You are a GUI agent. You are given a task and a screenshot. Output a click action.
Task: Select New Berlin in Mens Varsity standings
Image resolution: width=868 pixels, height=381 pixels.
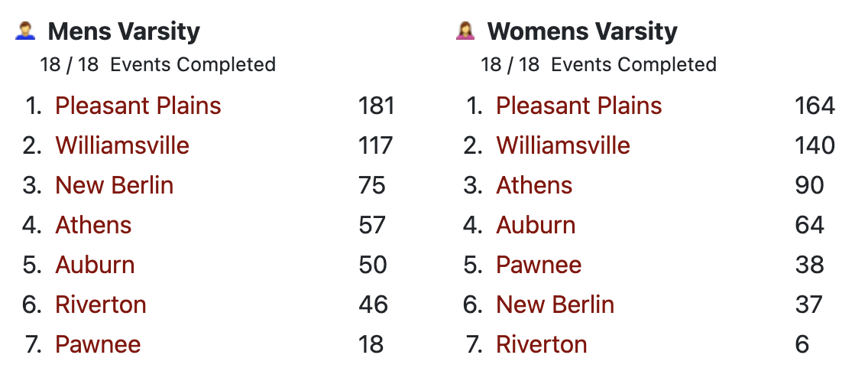115,185
